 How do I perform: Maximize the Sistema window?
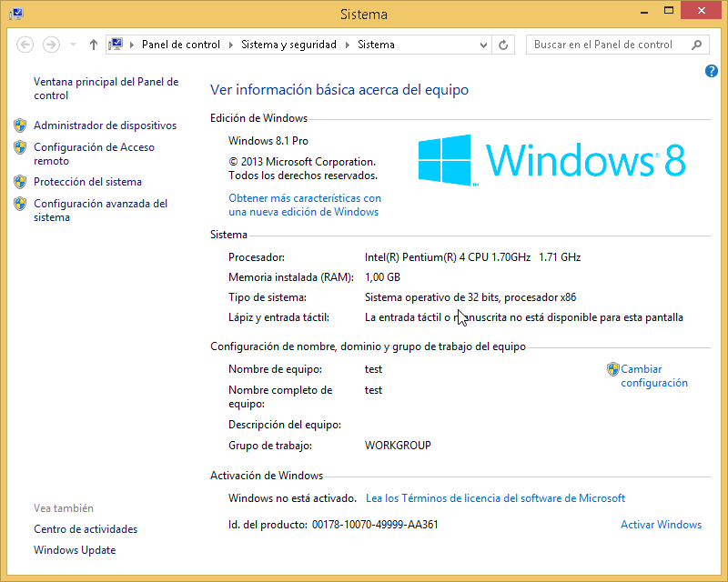point(669,11)
